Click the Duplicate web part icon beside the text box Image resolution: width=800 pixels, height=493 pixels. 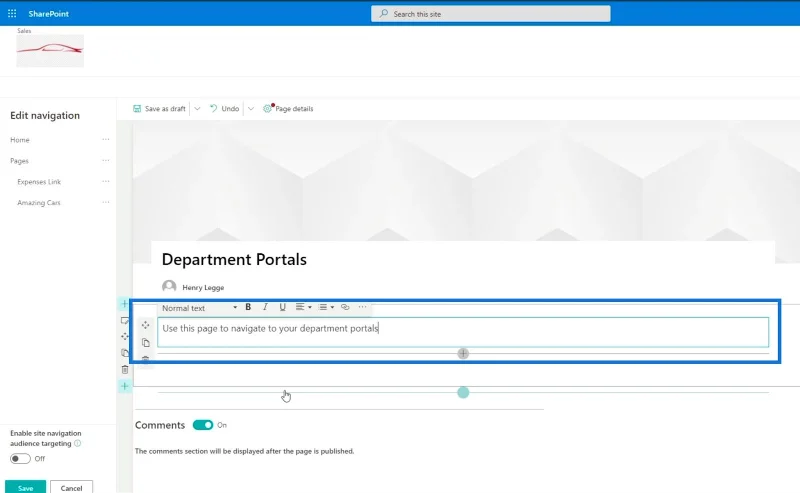point(145,342)
